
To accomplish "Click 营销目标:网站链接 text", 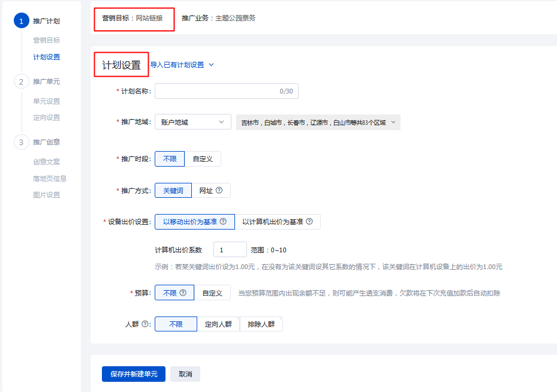I will [x=133, y=18].
